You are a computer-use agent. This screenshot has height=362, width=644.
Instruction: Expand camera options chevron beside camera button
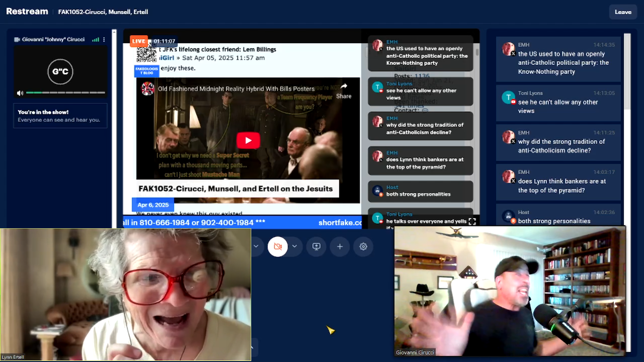294,246
